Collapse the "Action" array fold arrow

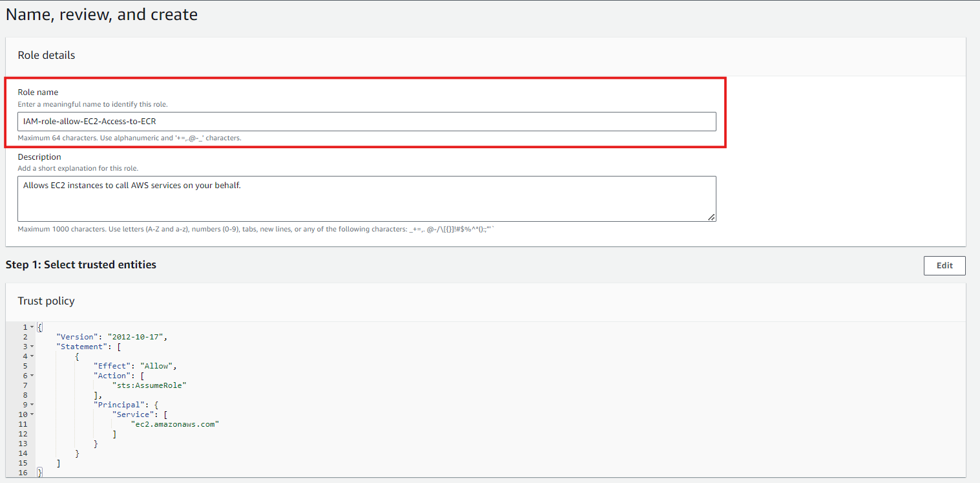pyautogui.click(x=32, y=376)
